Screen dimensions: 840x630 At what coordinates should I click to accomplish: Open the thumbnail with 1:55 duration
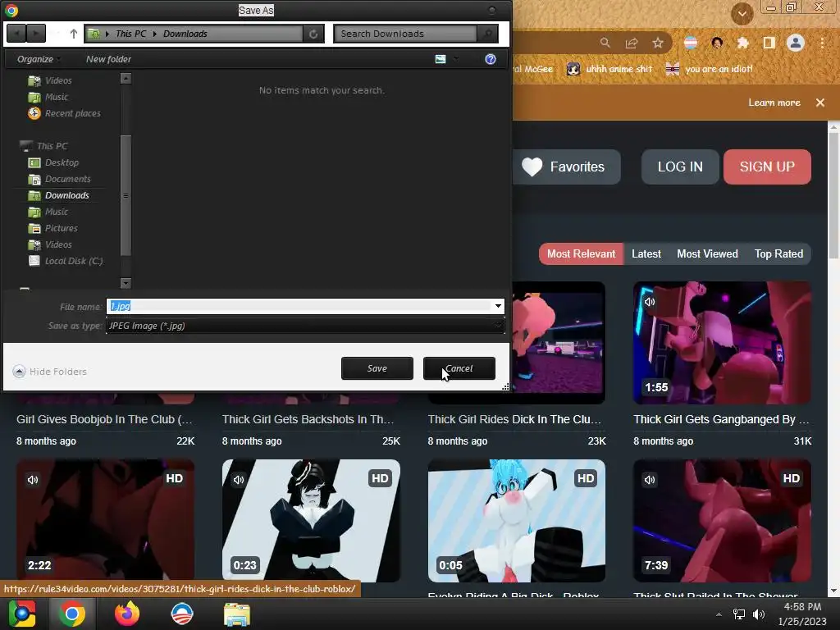pyautogui.click(x=722, y=343)
